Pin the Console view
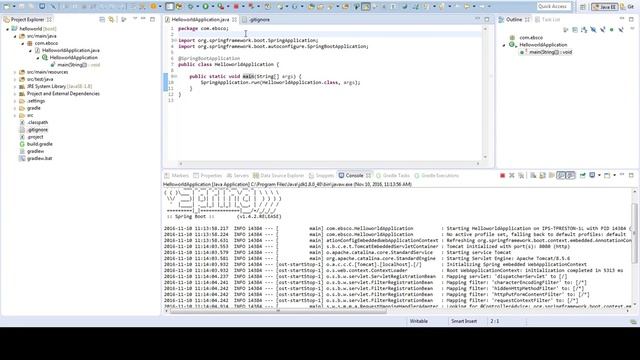 [582, 176]
